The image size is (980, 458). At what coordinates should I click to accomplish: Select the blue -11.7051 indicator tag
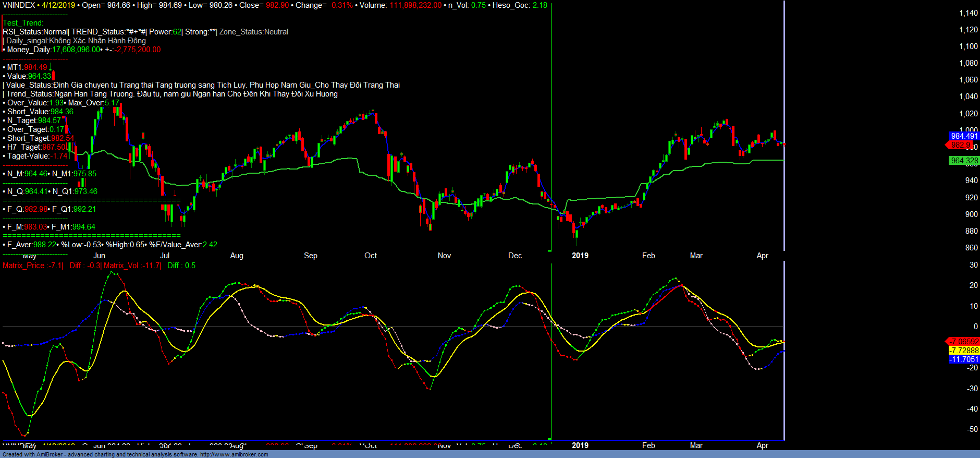(964, 359)
